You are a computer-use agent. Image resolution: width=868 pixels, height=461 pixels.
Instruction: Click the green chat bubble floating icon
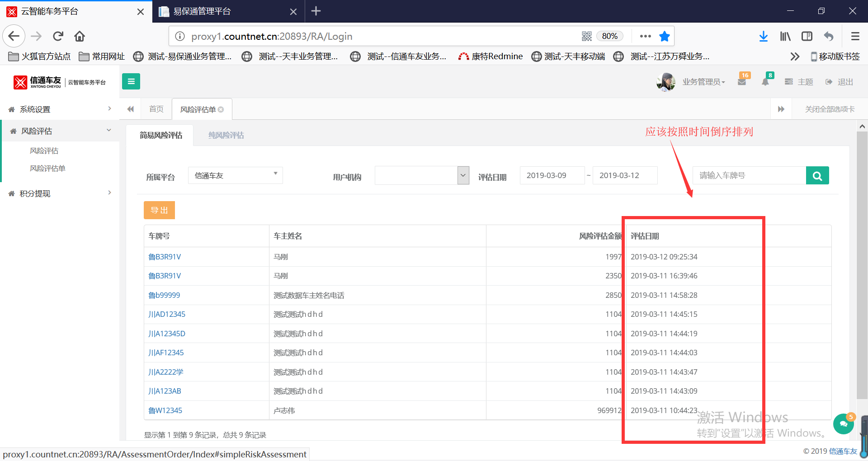tap(843, 424)
